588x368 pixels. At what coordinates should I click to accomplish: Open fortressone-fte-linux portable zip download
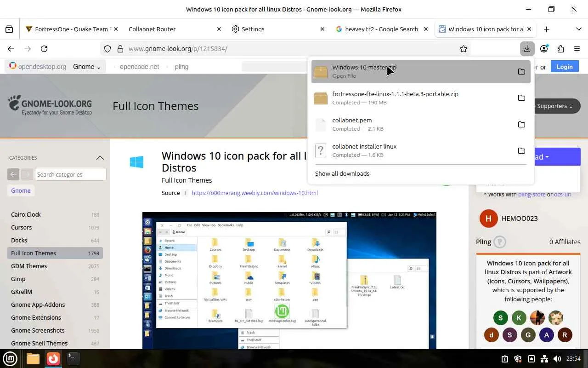tap(421, 98)
